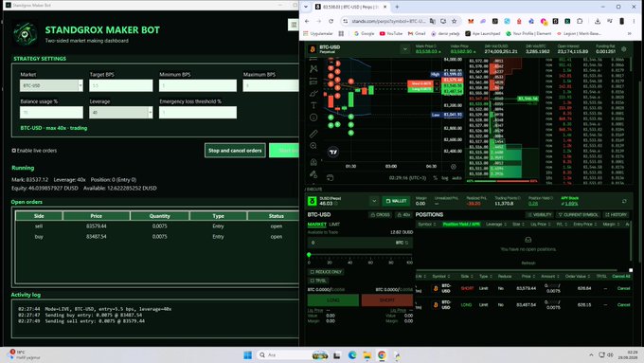Toggle log scale on the chart

tap(445, 178)
